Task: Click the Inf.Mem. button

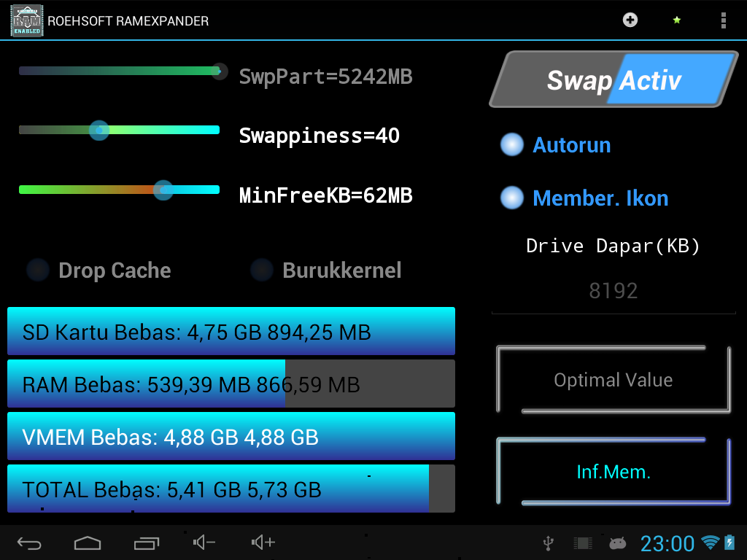Action: tap(614, 472)
